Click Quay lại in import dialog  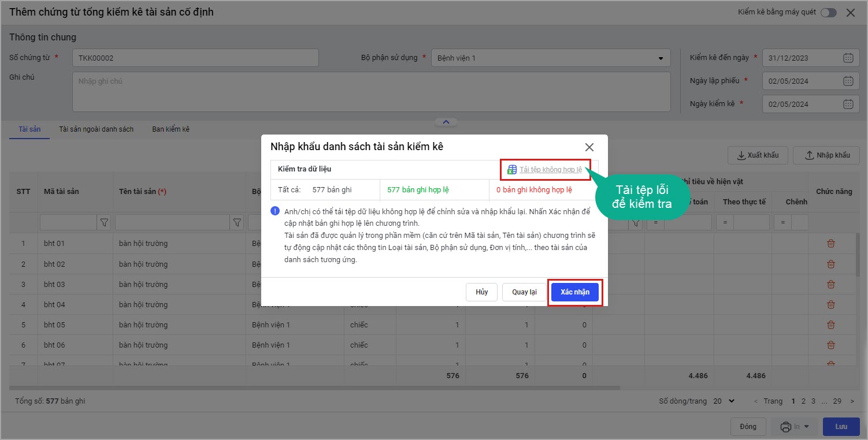click(524, 292)
